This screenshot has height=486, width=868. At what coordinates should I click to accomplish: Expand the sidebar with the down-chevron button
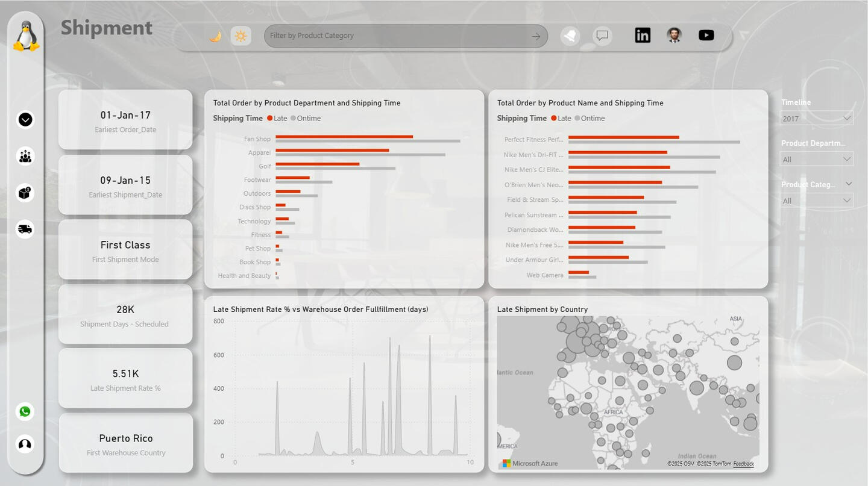pos(25,120)
